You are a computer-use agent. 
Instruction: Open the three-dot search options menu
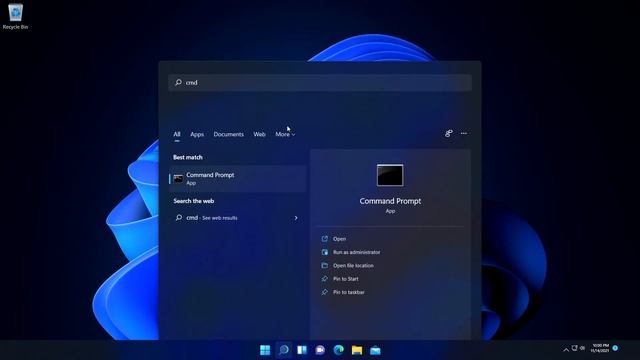click(464, 133)
